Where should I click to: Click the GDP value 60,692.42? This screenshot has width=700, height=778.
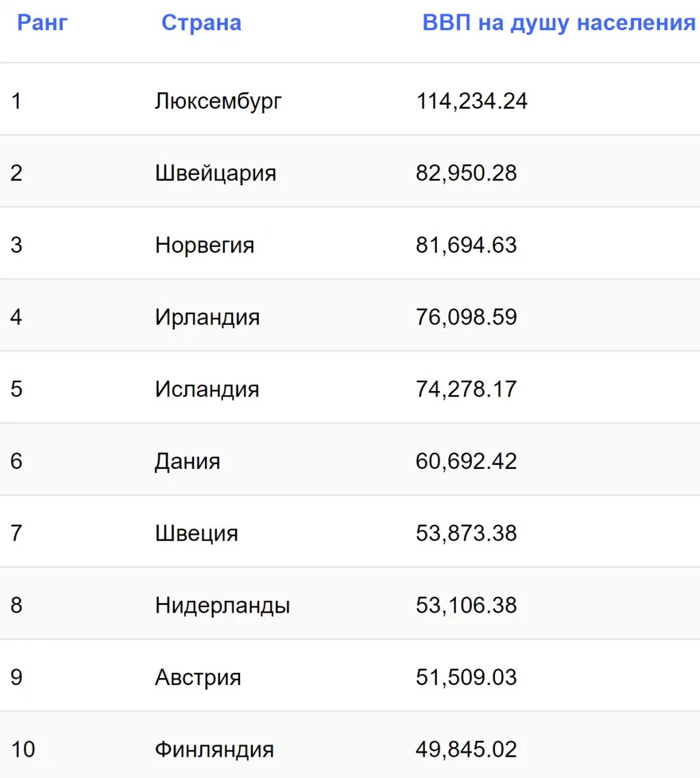pyautogui.click(x=466, y=461)
